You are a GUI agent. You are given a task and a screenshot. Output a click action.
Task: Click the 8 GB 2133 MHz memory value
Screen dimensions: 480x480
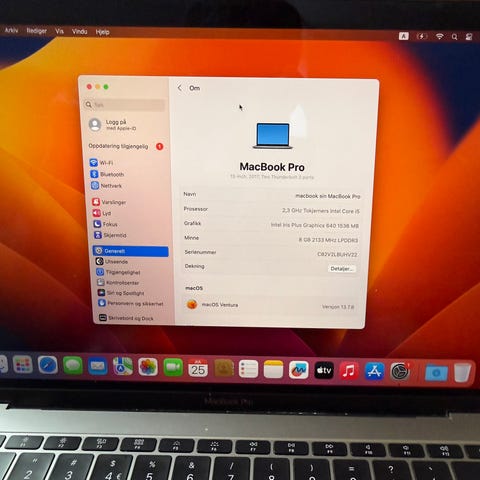coord(328,240)
